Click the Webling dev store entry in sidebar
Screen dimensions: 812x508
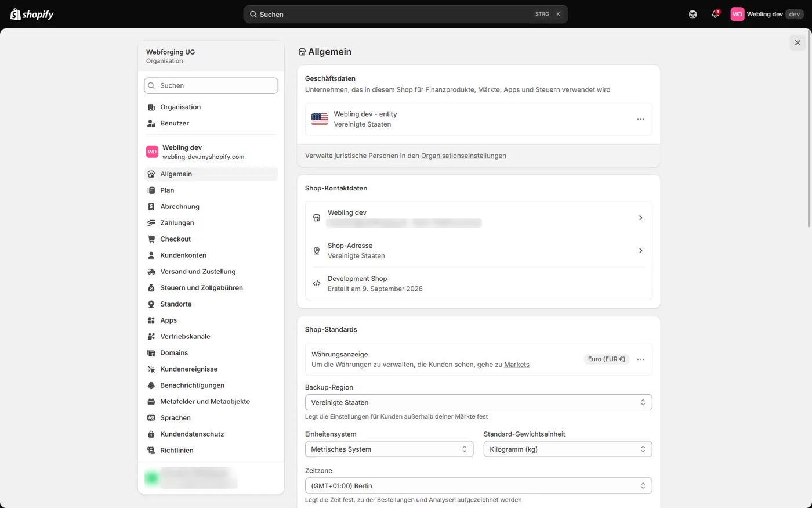point(211,152)
